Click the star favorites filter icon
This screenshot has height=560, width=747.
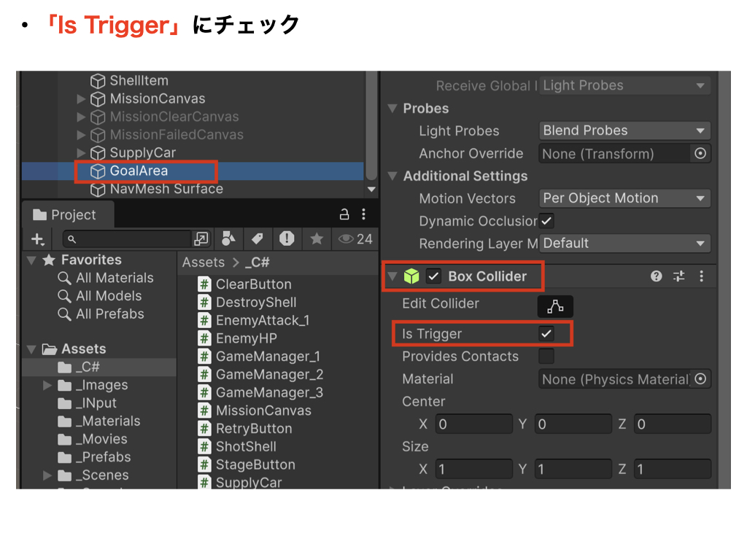317,238
